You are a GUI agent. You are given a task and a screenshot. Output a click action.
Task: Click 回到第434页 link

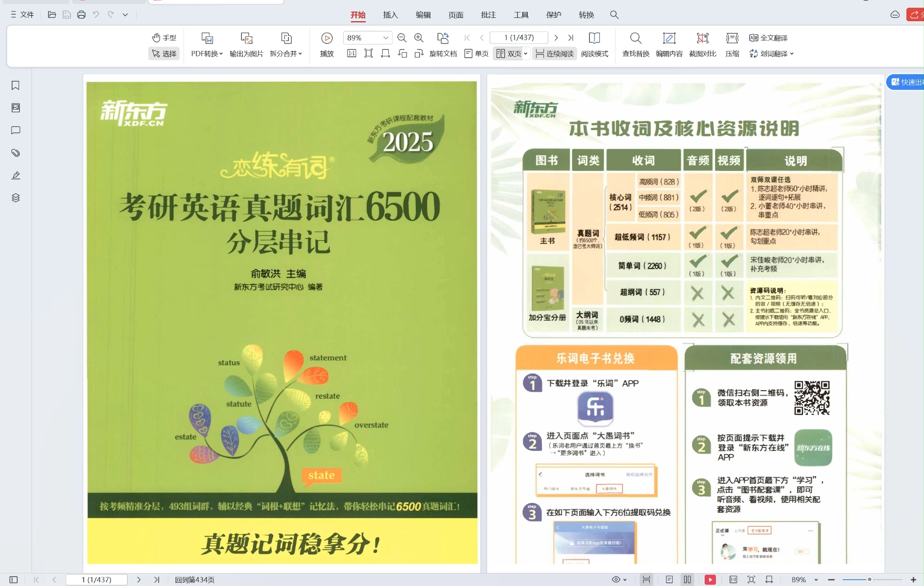[x=194, y=579]
